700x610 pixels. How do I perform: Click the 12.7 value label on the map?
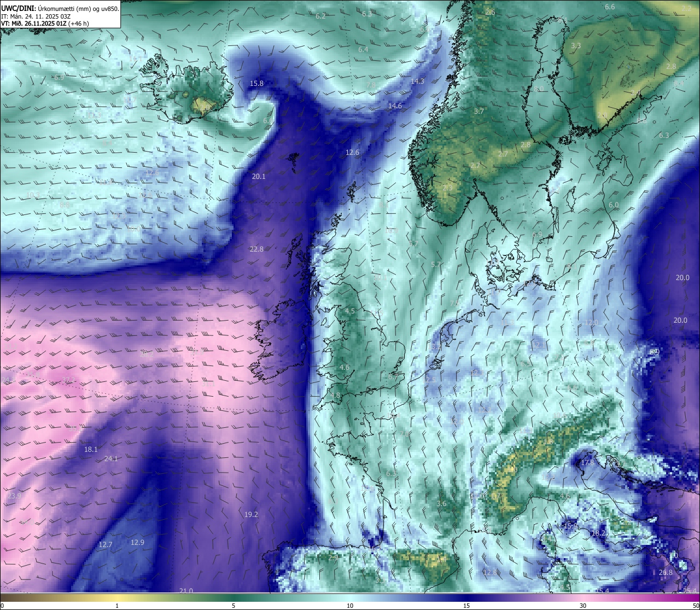[106, 544]
